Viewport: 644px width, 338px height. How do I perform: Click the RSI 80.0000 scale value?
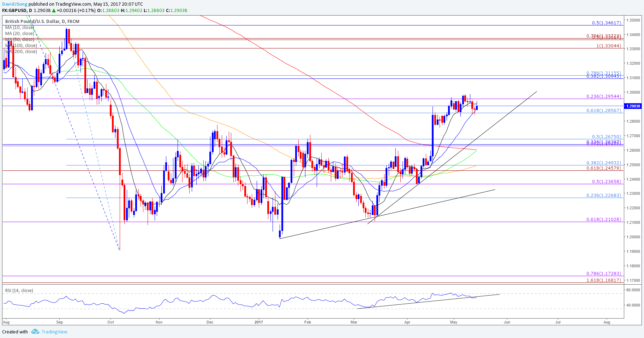tap(633, 290)
